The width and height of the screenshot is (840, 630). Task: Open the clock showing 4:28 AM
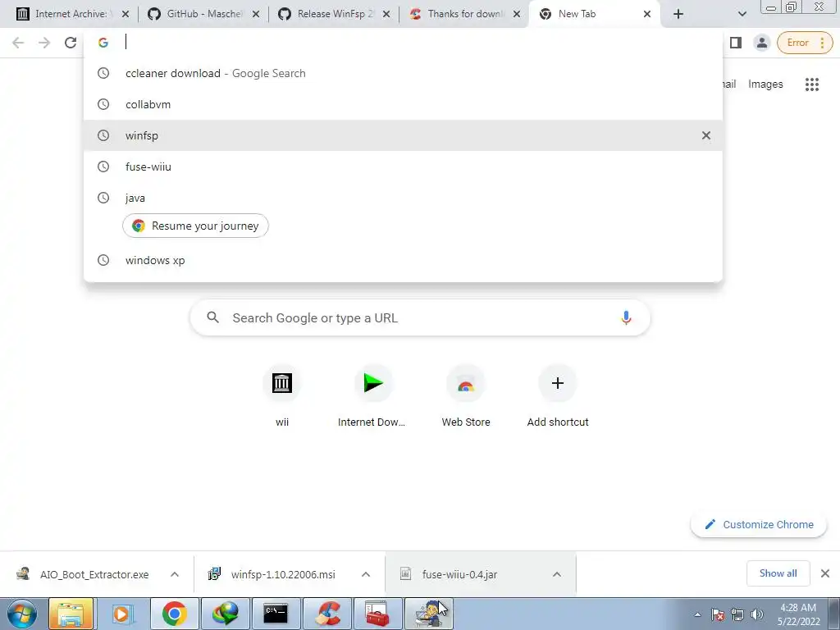click(x=798, y=614)
